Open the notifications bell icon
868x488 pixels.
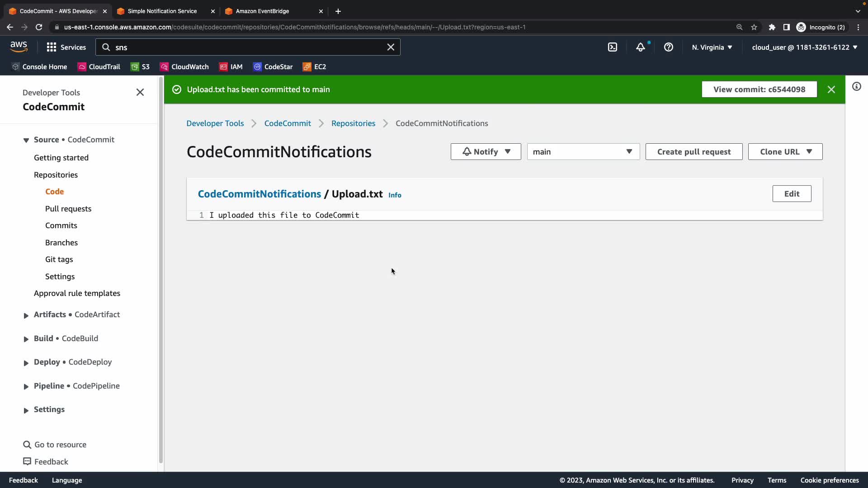[x=640, y=47]
